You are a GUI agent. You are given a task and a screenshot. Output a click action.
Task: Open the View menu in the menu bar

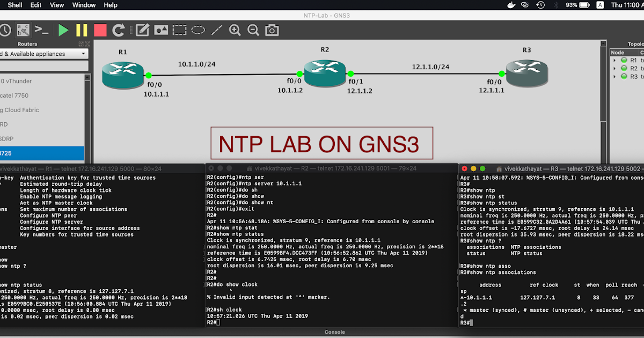[x=56, y=5]
